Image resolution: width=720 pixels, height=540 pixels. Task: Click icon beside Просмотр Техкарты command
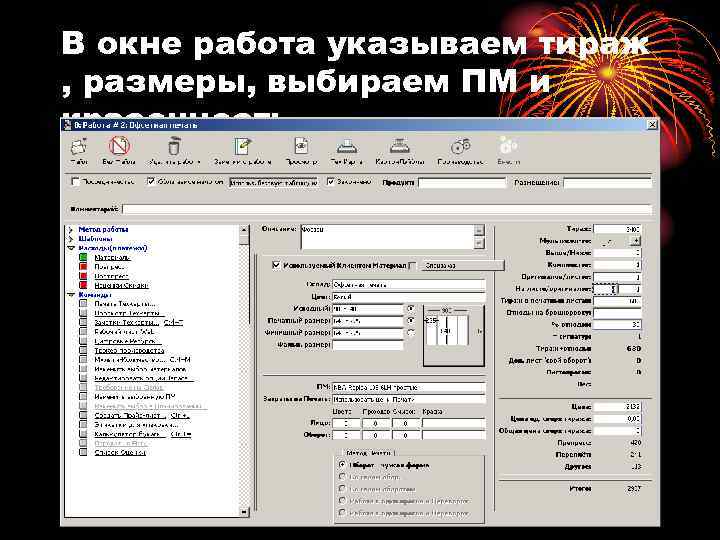83,313
